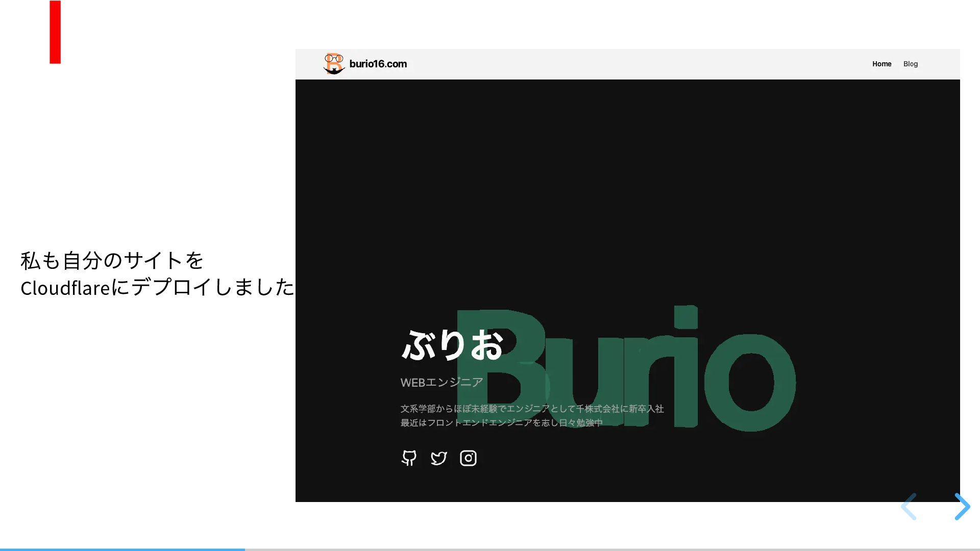Open the Twitter bird icon

[x=438, y=458]
